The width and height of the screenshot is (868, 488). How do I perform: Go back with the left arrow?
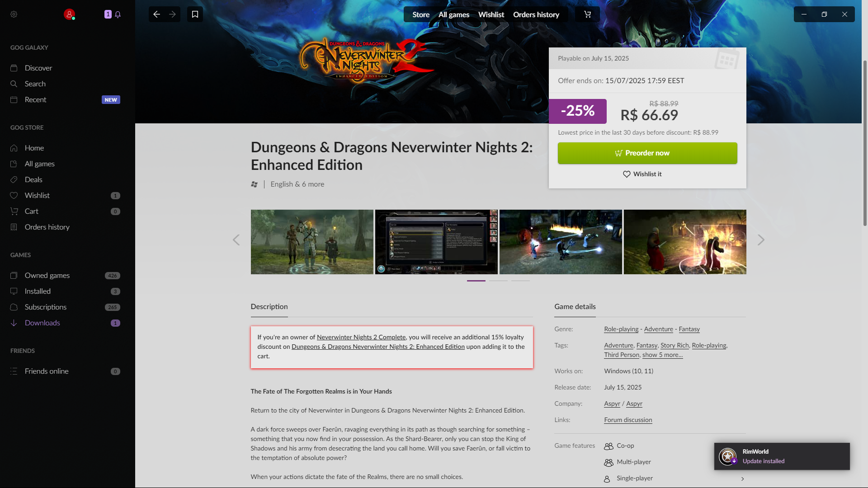pos(156,14)
